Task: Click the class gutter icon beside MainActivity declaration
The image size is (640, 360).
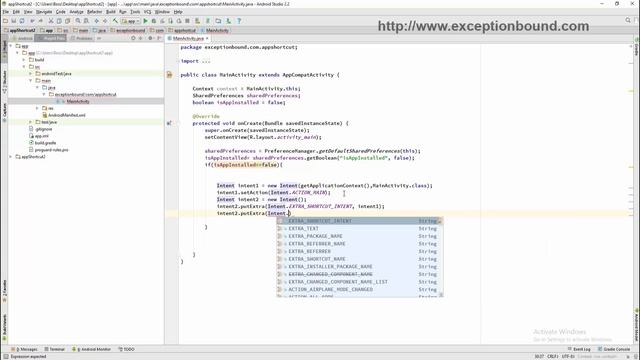Action: pyautogui.click(x=169, y=75)
